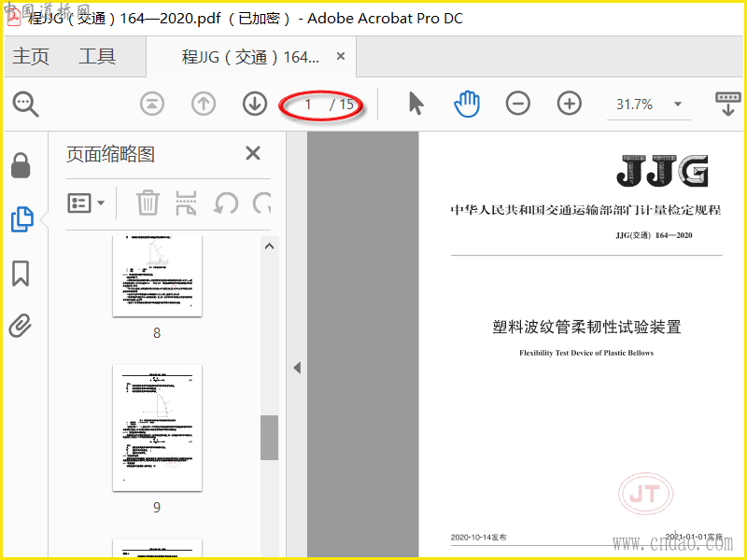Click the 31.7% zoom value field
This screenshot has width=747, height=560.
pyautogui.click(x=635, y=105)
